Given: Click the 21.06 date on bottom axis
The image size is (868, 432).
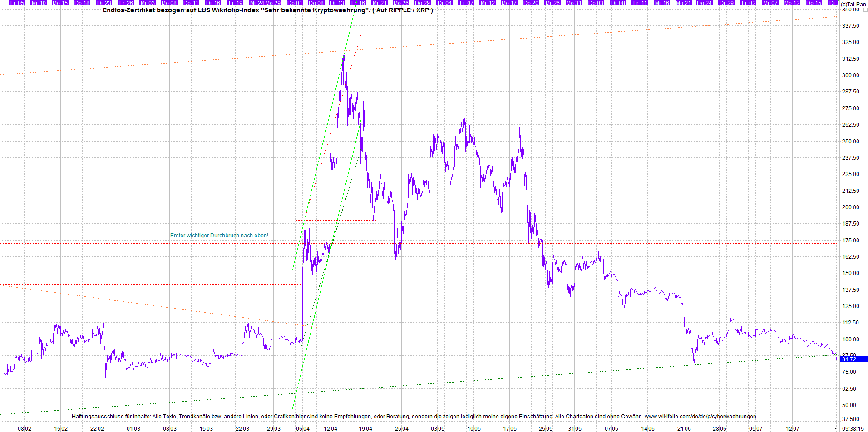Looking at the screenshot, I should click(x=684, y=428).
